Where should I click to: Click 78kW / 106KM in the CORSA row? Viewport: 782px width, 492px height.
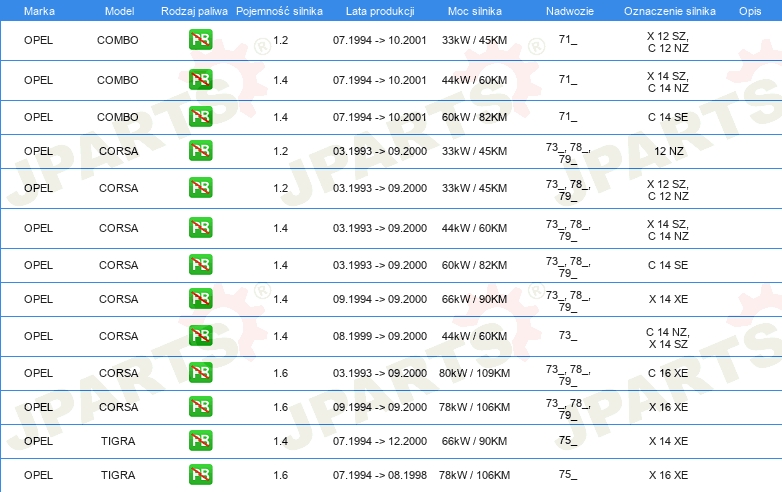point(474,407)
